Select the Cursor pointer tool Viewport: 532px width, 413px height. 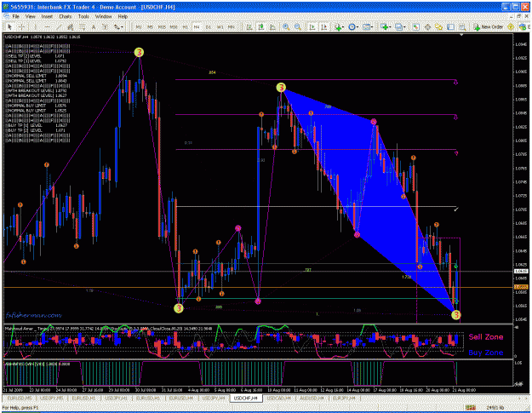[x=9, y=26]
